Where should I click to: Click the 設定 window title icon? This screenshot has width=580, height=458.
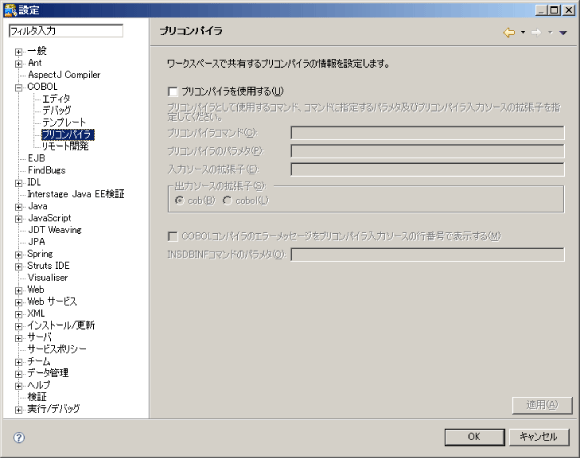tap(10, 10)
